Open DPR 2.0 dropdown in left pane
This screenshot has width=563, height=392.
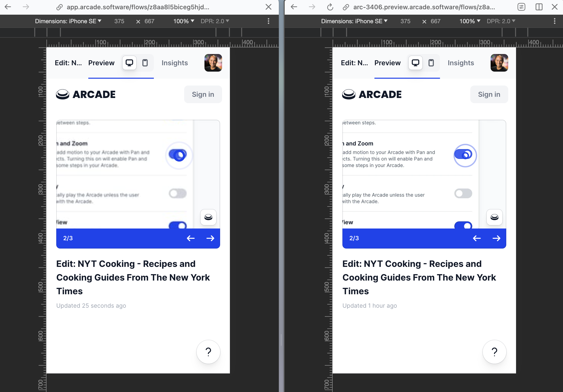pos(215,21)
